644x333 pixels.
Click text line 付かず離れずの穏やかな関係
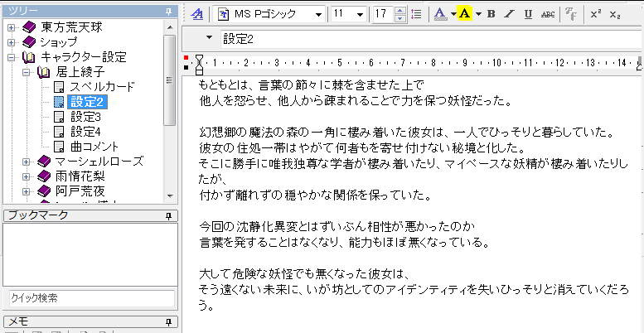[x=316, y=196]
